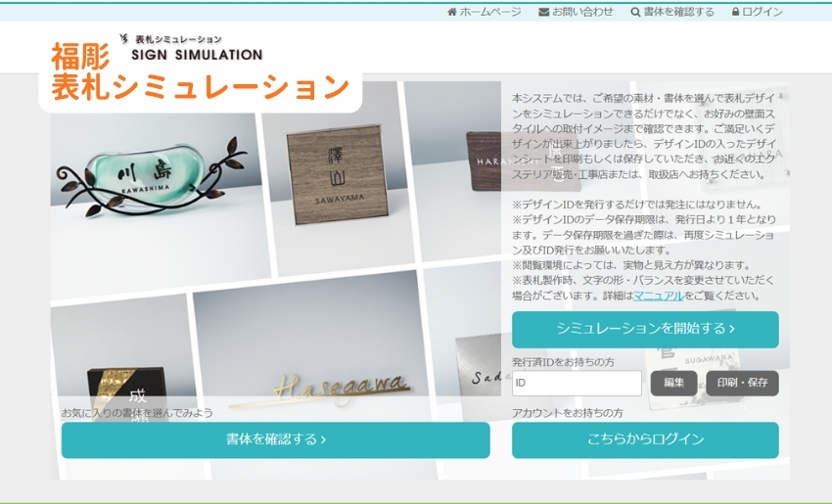Open the ログイン link in the top bar
Viewport: 832px width, 504px height.
click(x=762, y=12)
